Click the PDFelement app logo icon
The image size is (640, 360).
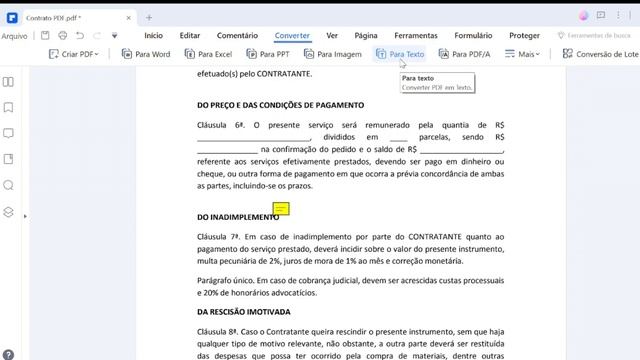(x=12, y=18)
